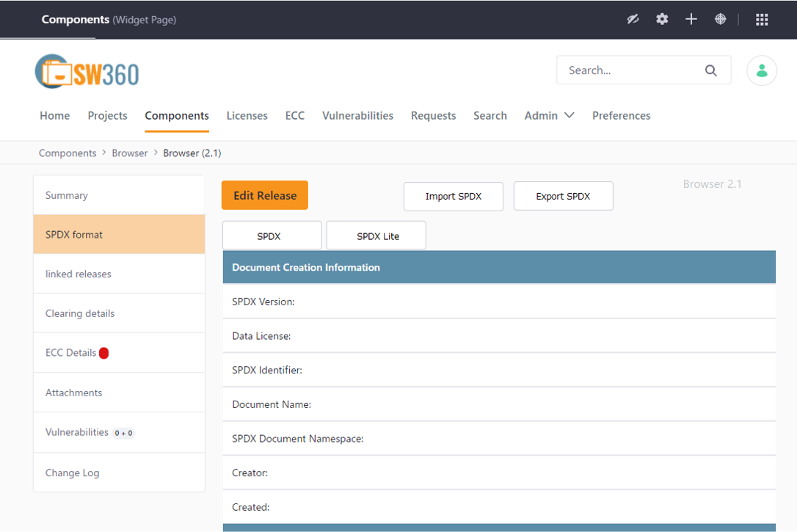Click the red ECC status indicator dot

(103, 352)
